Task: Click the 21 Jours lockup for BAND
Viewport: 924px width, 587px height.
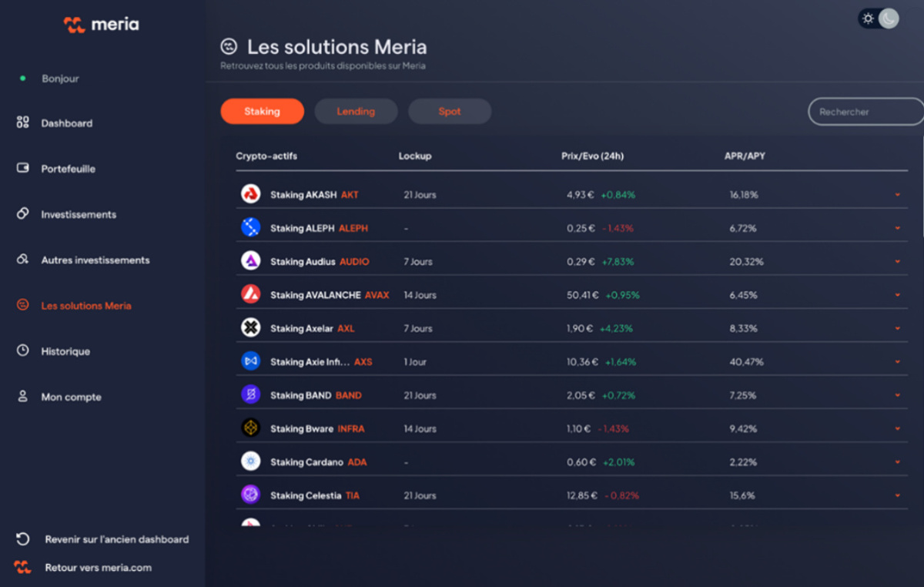Action: point(420,395)
